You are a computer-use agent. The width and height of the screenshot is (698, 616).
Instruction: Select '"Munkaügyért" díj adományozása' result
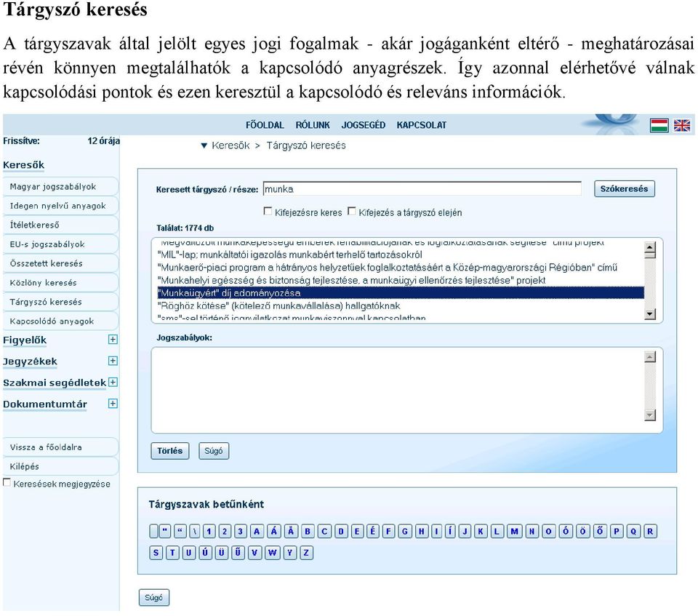[x=401, y=293]
